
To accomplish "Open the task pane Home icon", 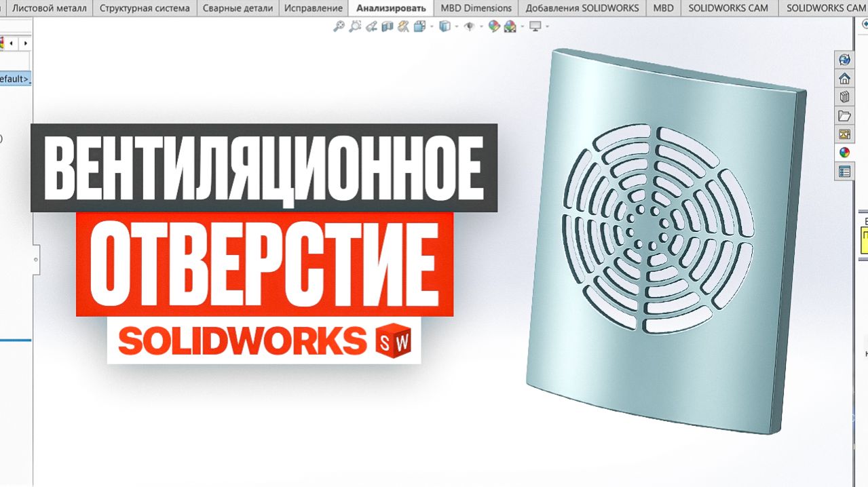I will click(844, 78).
